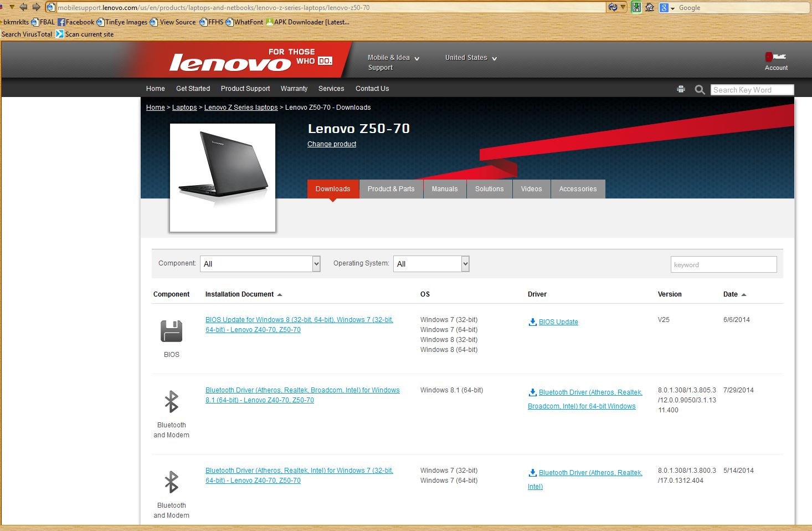Image resolution: width=812 pixels, height=531 pixels.
Task: Open the Account icon
Action: 775,61
